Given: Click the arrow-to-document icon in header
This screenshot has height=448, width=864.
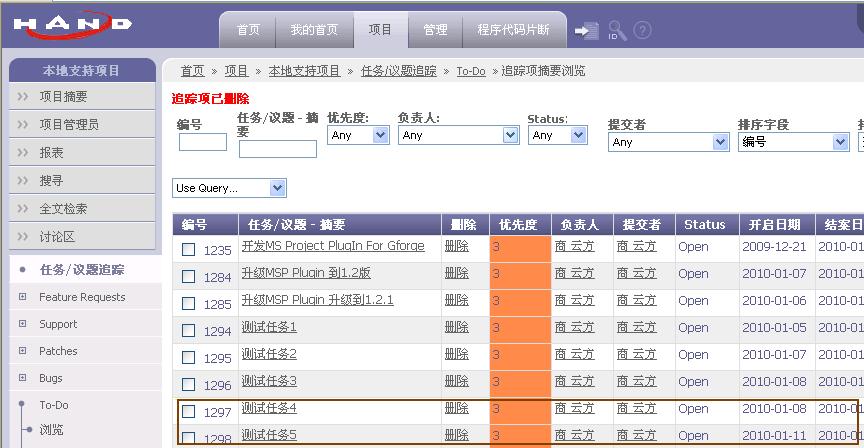Looking at the screenshot, I should (x=586, y=30).
